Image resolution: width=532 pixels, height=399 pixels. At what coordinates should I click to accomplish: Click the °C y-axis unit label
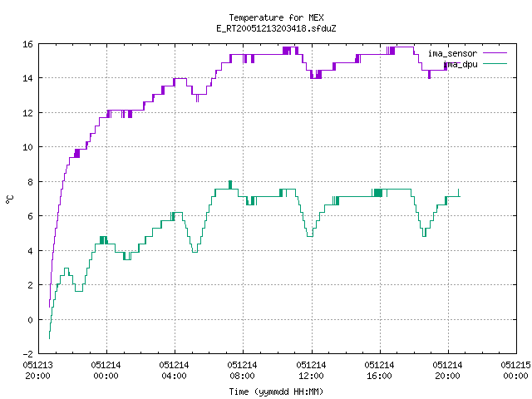[x=9, y=199]
